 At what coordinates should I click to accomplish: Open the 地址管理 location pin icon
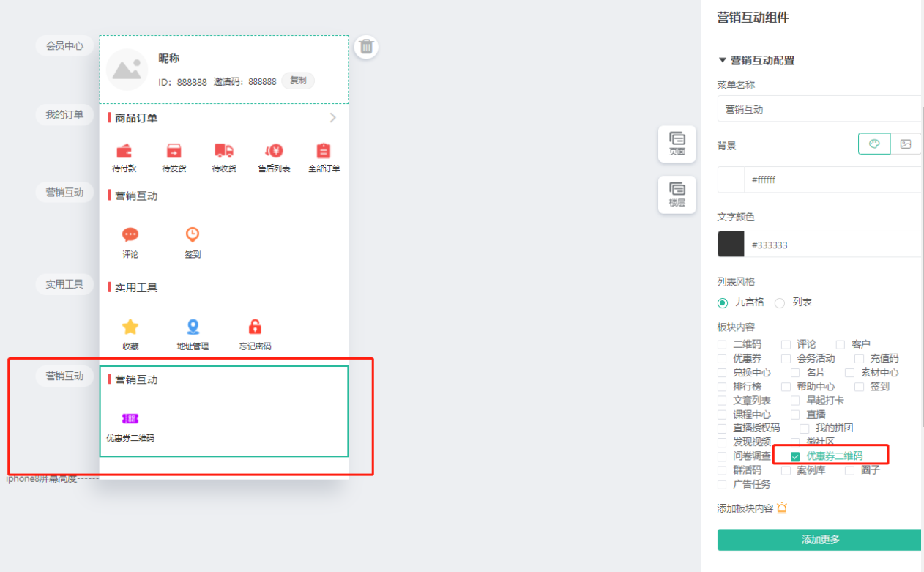coord(193,327)
